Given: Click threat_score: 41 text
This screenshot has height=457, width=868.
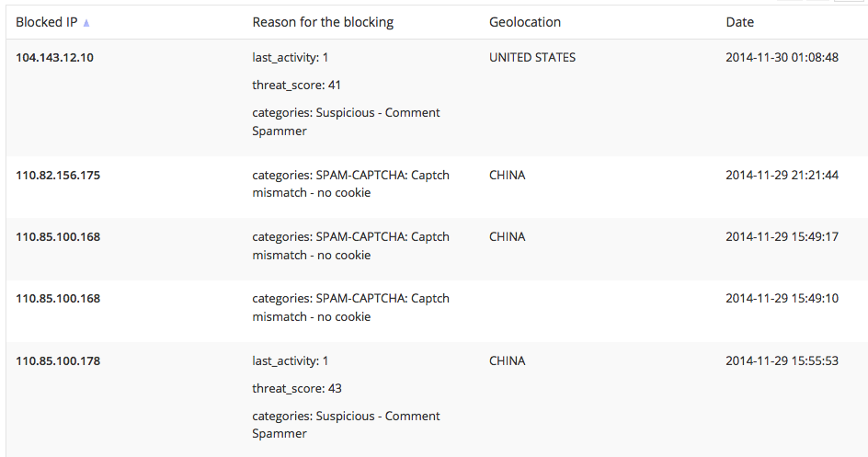Looking at the screenshot, I should (296, 86).
